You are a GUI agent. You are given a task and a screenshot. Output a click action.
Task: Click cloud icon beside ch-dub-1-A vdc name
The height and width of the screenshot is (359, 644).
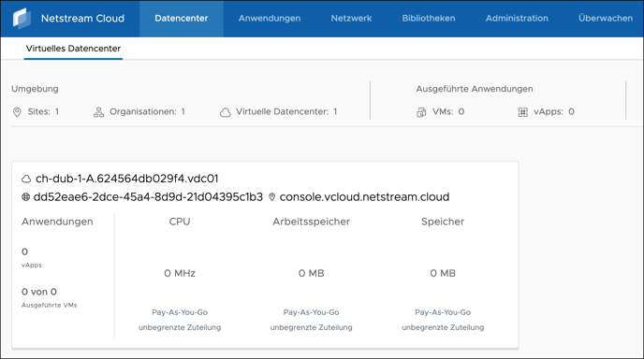[26, 179]
